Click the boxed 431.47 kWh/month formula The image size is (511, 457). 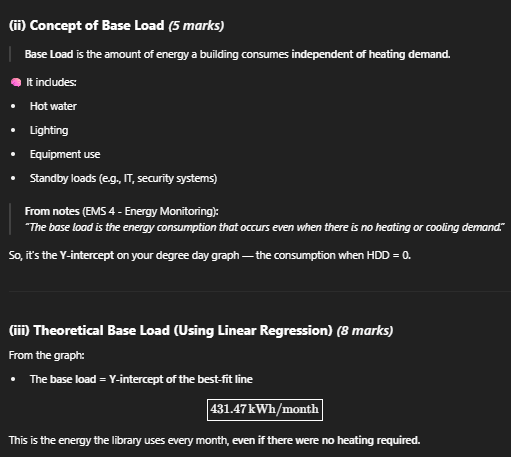point(265,410)
